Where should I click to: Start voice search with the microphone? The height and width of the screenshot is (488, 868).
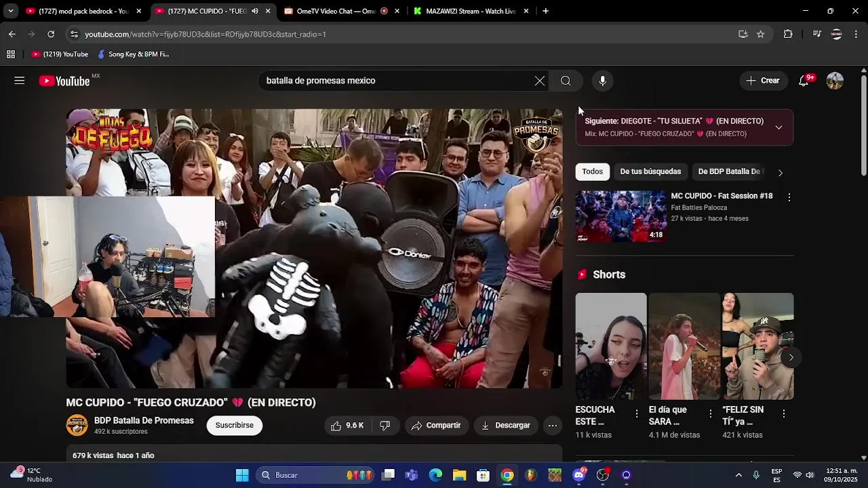(x=602, y=81)
